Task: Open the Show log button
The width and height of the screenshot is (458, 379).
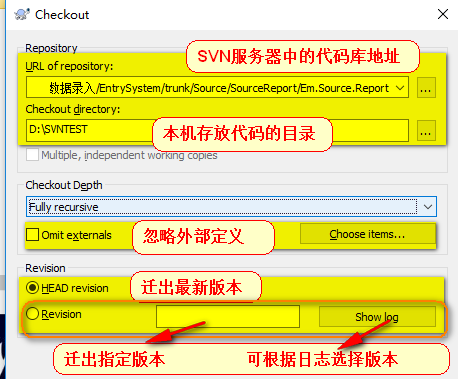Action: pyautogui.click(x=377, y=317)
